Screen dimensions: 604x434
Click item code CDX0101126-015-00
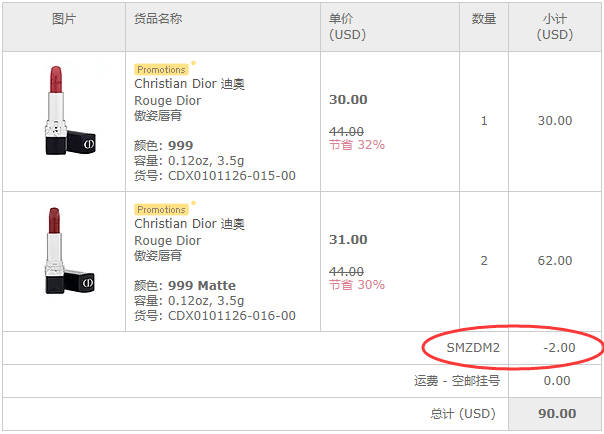[x=232, y=176]
